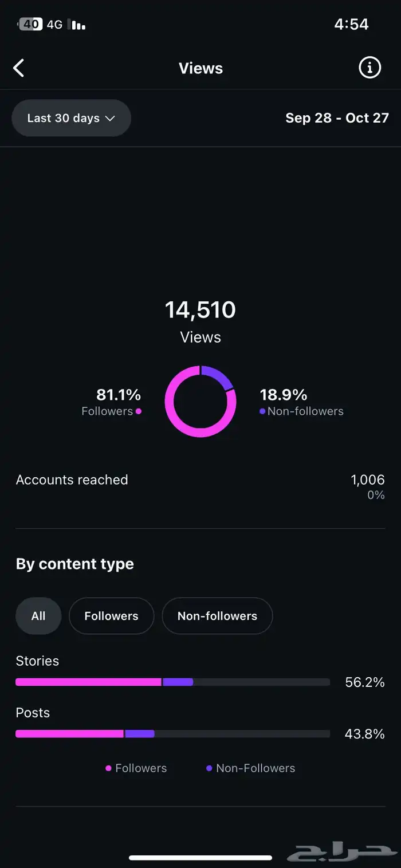Tap the Sep 28 - Oct 27 date range
The width and height of the screenshot is (401, 868).
tap(337, 118)
